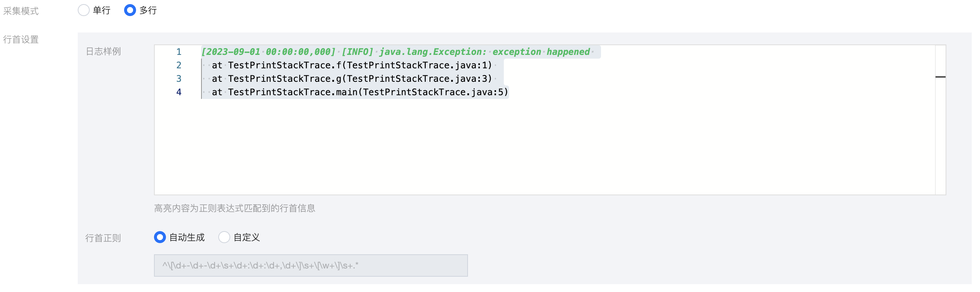The height and width of the screenshot is (292, 980).
Task: Select the 单行 collection mode radio
Action: [84, 10]
